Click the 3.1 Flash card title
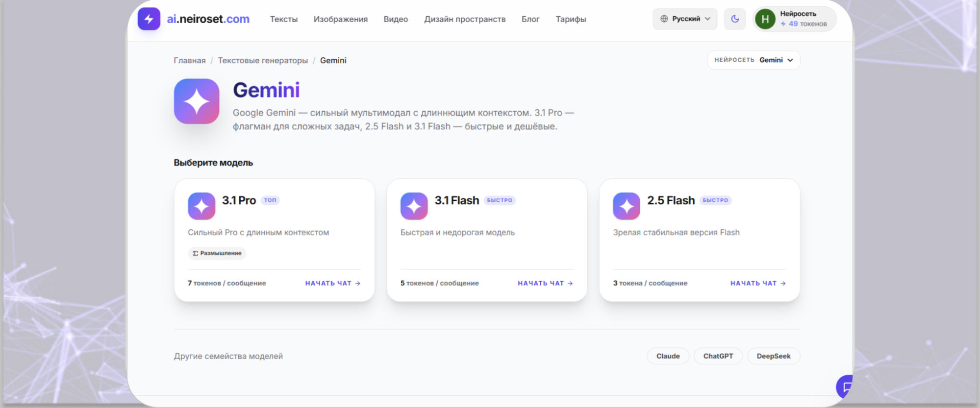980x408 pixels. tap(457, 200)
